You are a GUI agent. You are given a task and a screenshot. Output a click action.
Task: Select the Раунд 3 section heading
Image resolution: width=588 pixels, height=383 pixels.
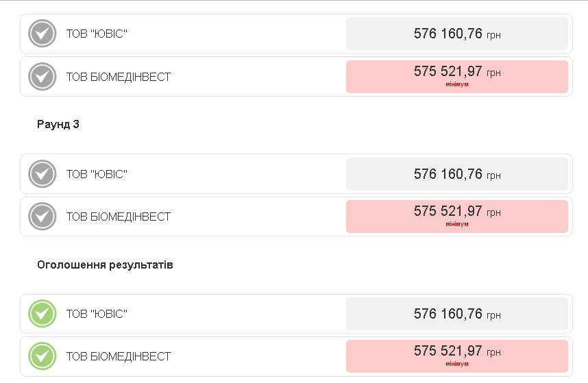(58, 125)
